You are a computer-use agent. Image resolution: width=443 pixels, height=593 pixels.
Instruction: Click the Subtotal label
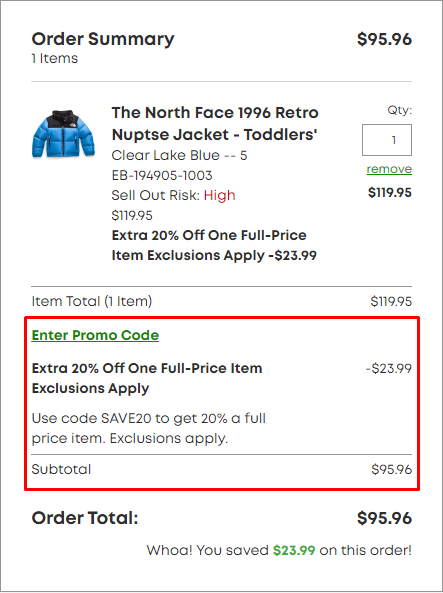(61, 469)
